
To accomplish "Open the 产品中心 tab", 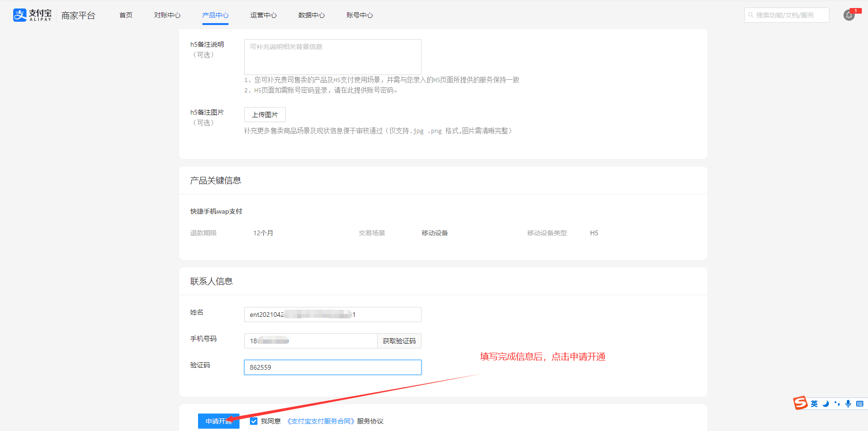I will [x=215, y=15].
